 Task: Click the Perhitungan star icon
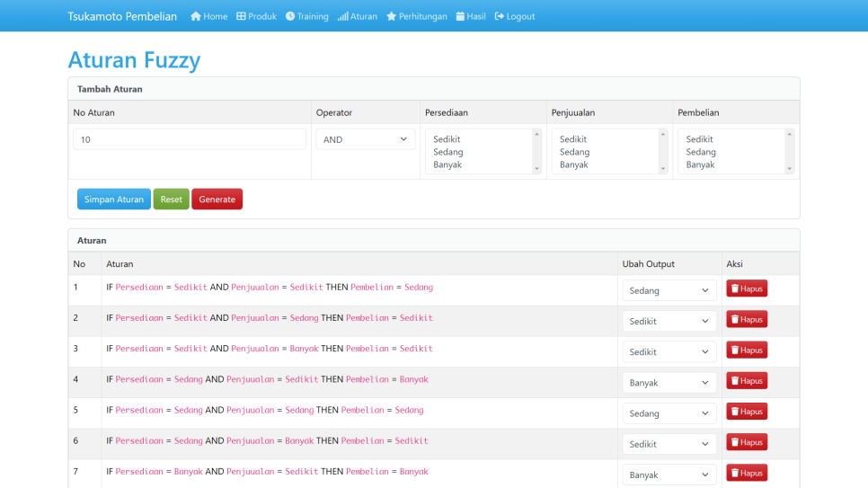(x=391, y=16)
